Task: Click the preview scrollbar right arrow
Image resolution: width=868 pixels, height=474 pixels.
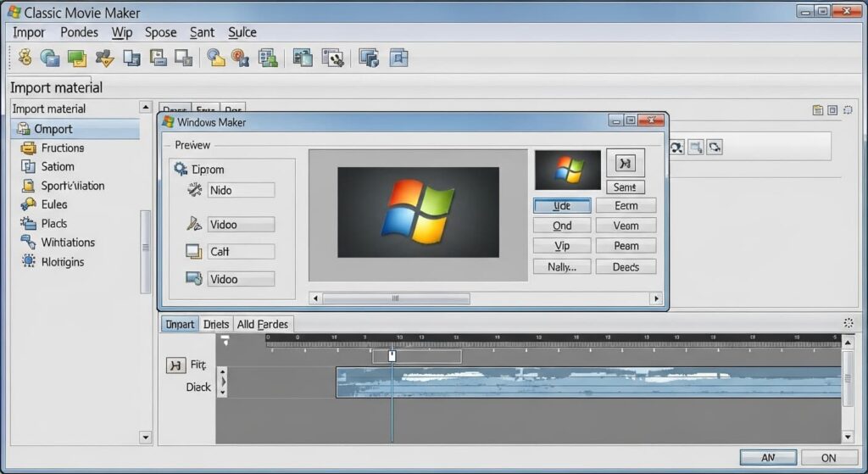Action: pyautogui.click(x=656, y=298)
